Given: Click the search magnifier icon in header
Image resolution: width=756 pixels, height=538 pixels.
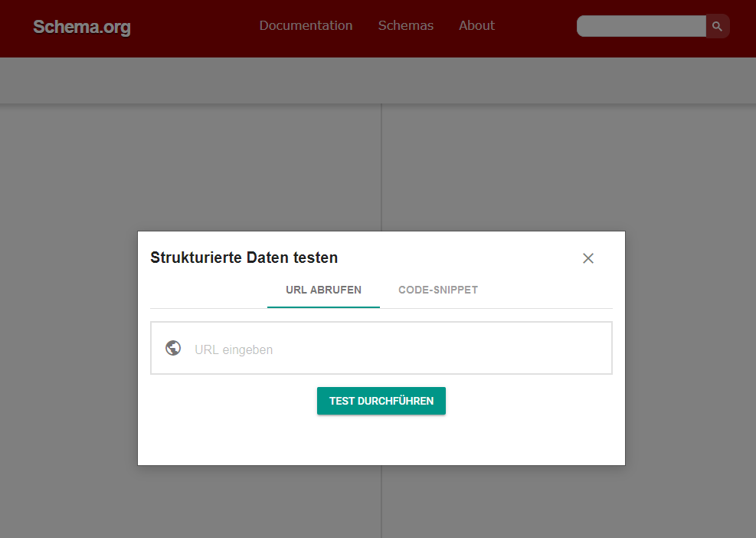Looking at the screenshot, I should point(717,26).
